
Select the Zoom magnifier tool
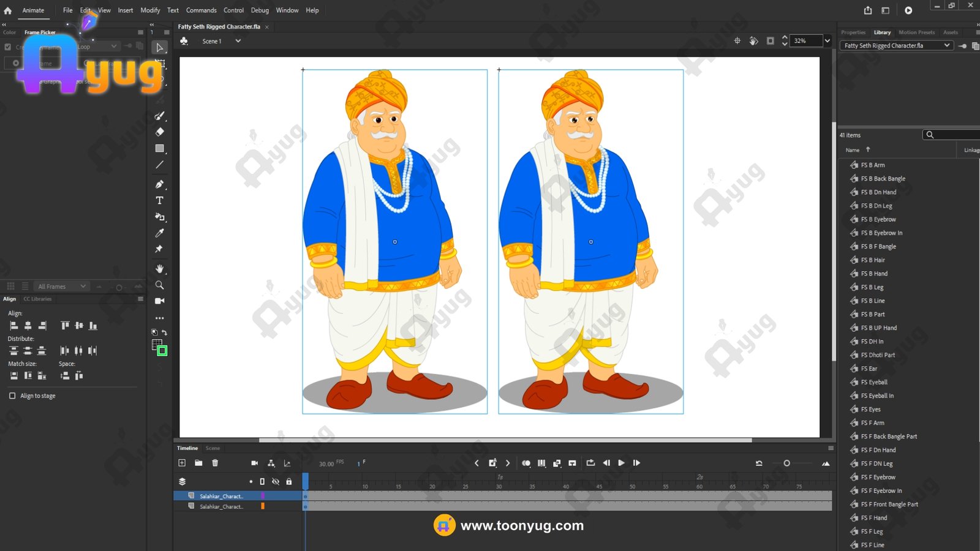click(x=159, y=285)
